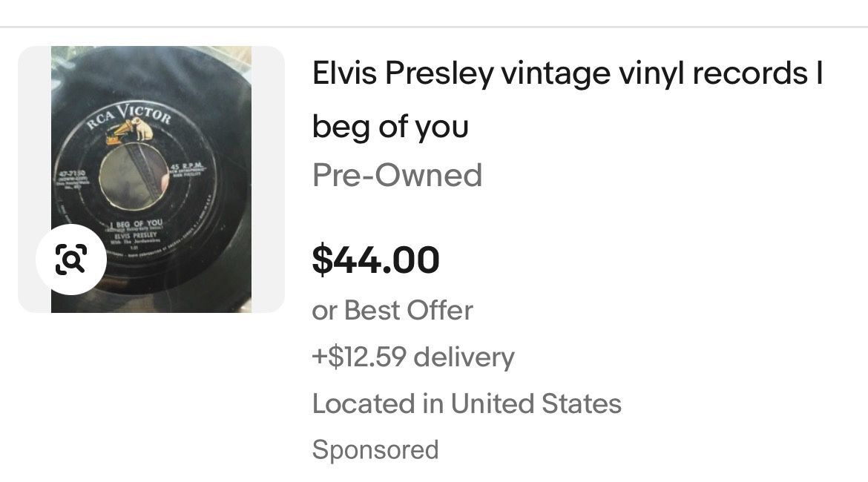Click the +$12.59 delivery cost text

413,357
